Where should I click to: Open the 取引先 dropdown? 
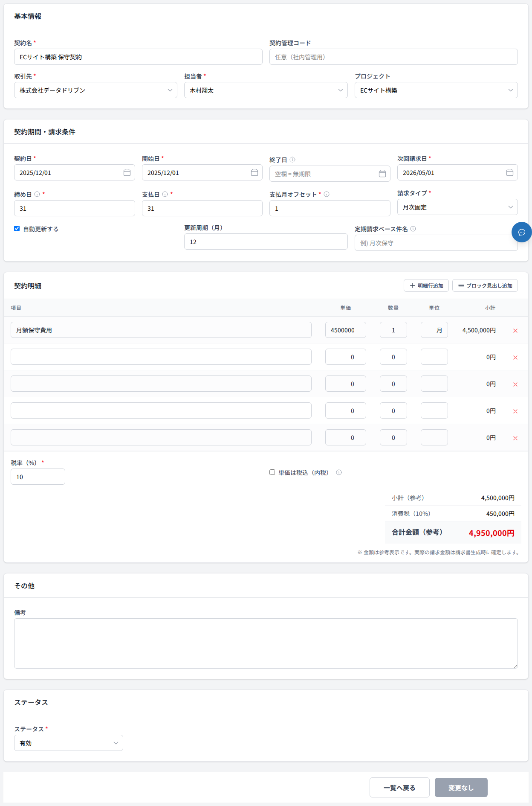pyautogui.click(x=95, y=90)
